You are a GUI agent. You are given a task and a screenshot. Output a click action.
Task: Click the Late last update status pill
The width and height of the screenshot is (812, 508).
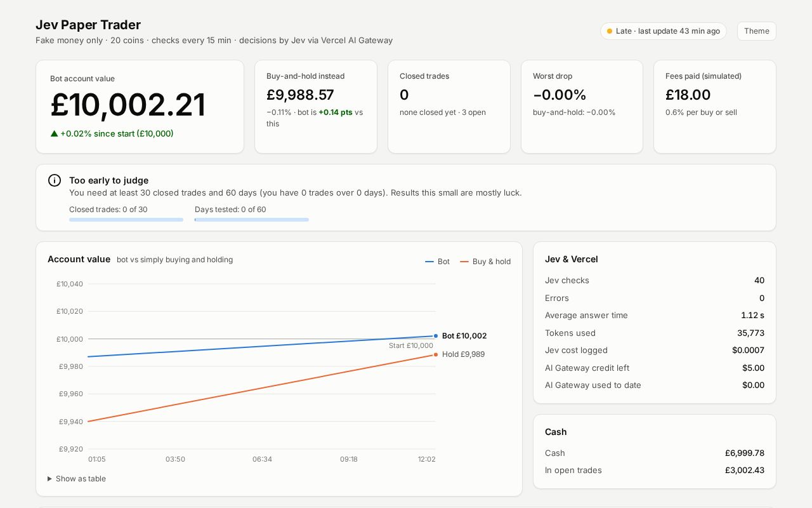[663, 31]
